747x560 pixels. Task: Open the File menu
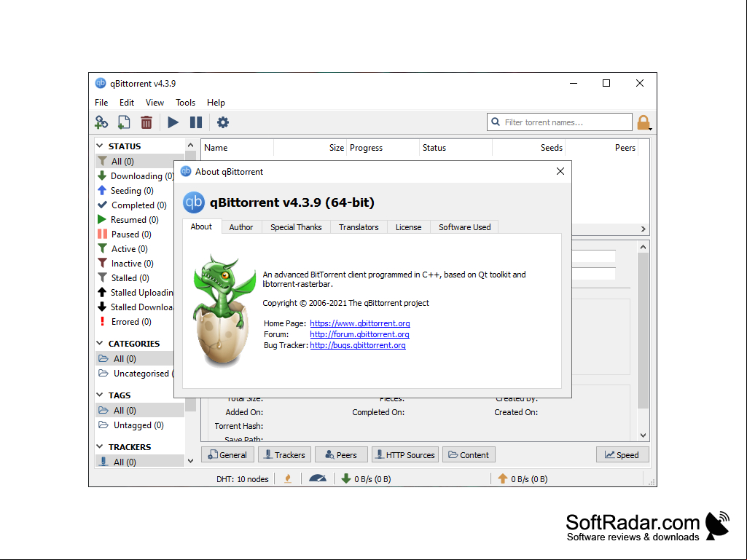pyautogui.click(x=101, y=103)
